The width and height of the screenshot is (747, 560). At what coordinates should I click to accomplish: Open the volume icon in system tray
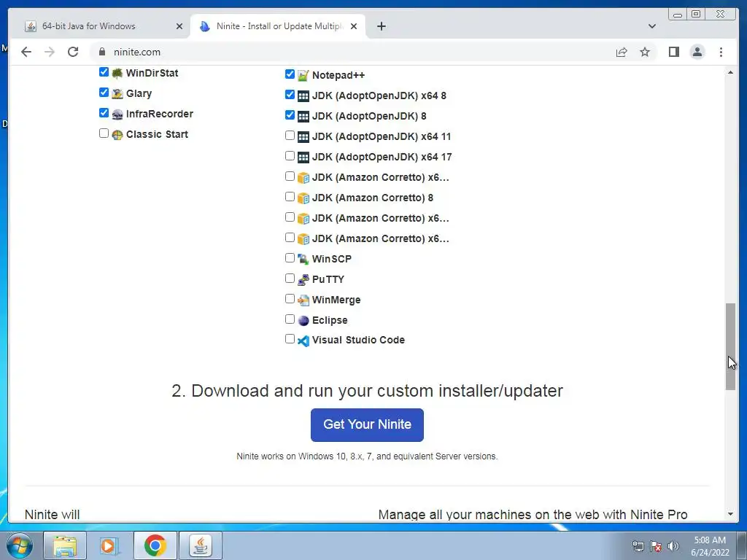point(673,546)
